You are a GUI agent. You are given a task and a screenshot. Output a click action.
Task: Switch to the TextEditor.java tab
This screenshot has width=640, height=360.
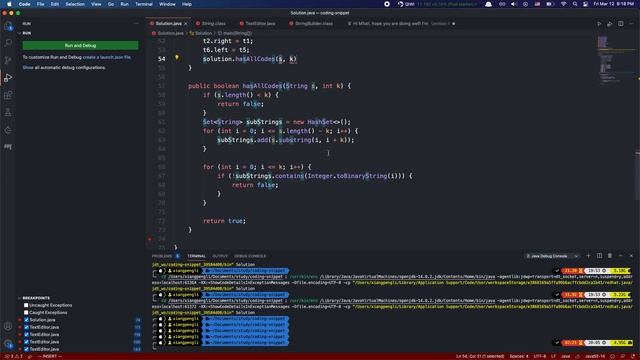260,24
